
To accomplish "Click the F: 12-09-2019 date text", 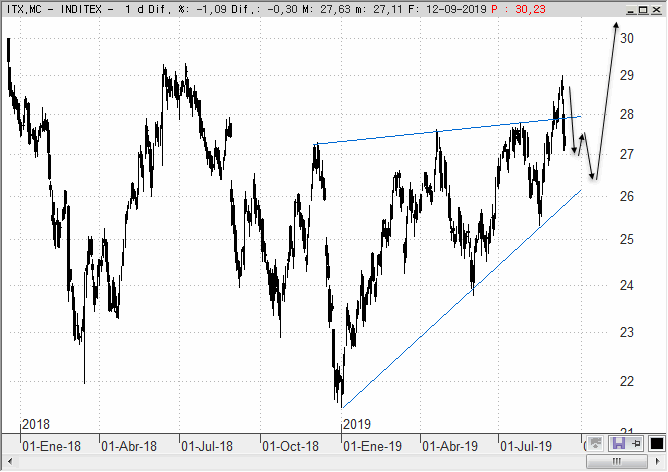I will (x=447, y=9).
